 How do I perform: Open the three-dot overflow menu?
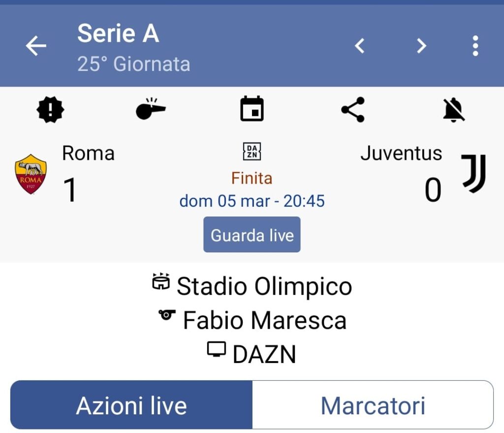pyautogui.click(x=475, y=46)
